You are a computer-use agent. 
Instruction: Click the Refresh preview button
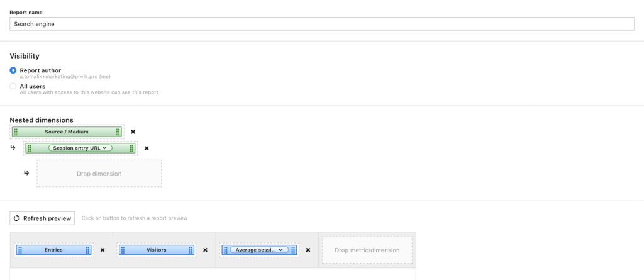click(42, 218)
